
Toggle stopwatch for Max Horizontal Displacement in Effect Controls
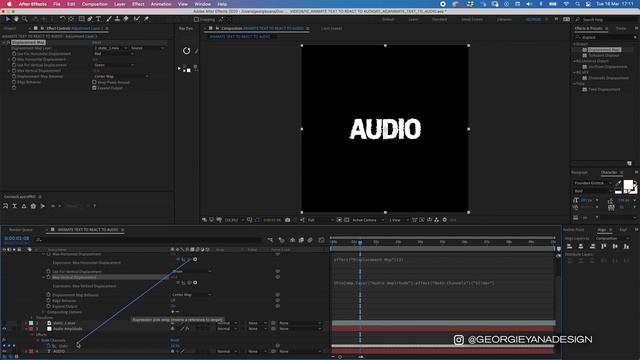(x=14, y=59)
